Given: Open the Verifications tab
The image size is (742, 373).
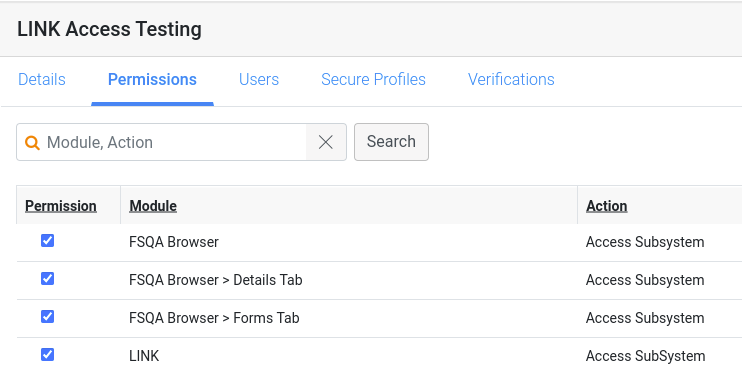Looking at the screenshot, I should tap(511, 80).
